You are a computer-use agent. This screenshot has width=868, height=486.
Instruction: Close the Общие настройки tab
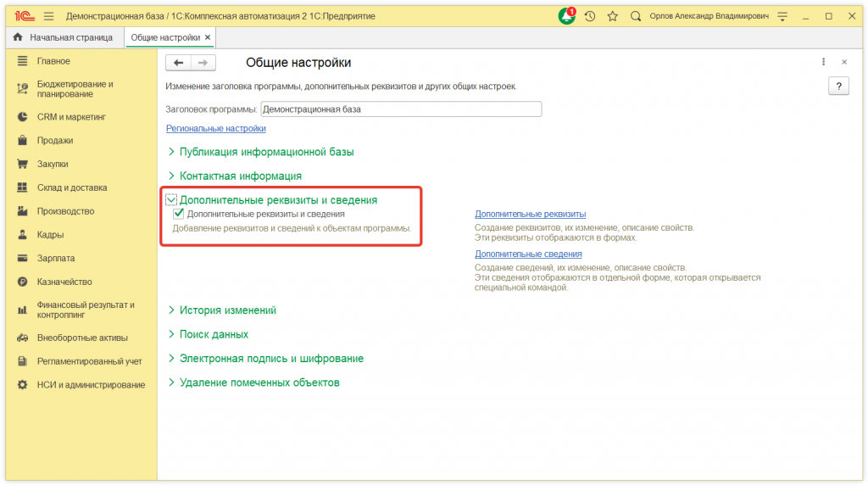click(x=208, y=38)
